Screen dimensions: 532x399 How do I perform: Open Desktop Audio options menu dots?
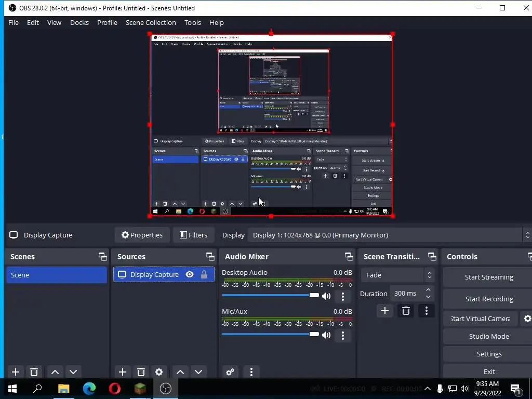343,297
